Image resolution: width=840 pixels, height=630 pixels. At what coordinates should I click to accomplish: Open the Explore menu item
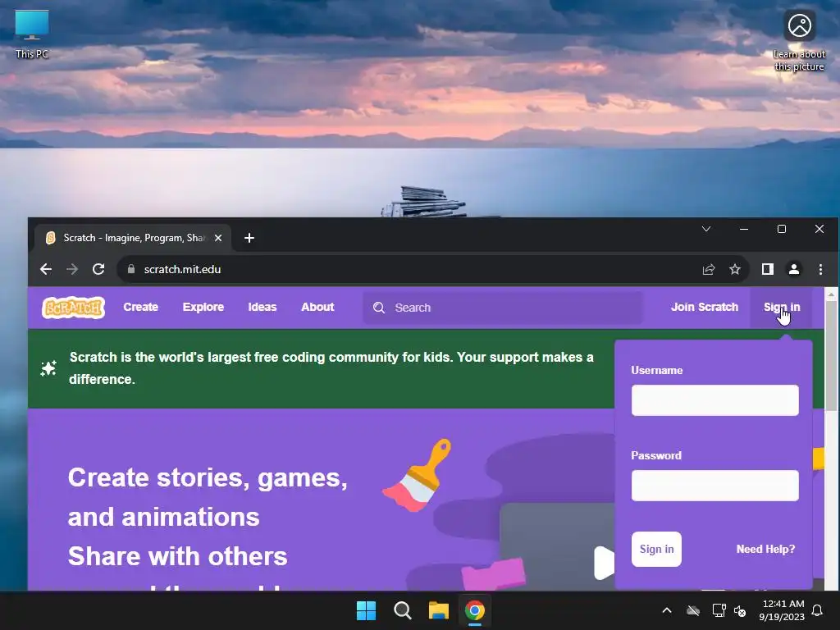(x=203, y=307)
